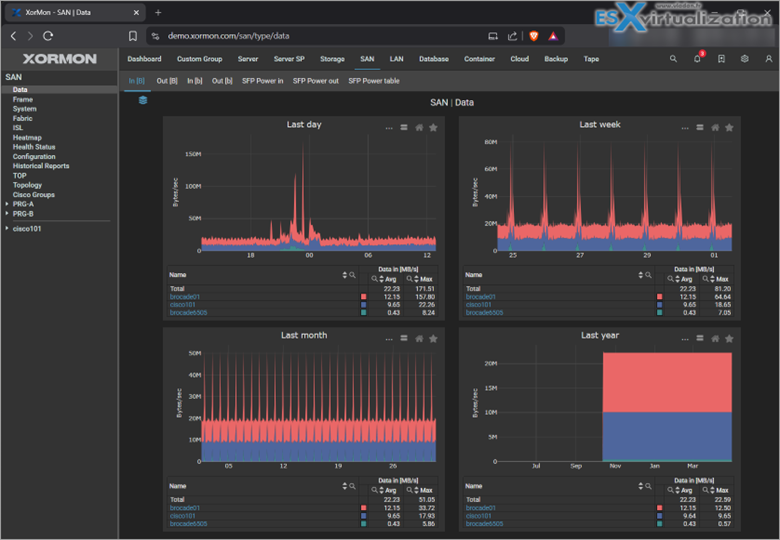Select the Out [B] tab
Image resolution: width=780 pixels, height=540 pixels.
click(167, 81)
